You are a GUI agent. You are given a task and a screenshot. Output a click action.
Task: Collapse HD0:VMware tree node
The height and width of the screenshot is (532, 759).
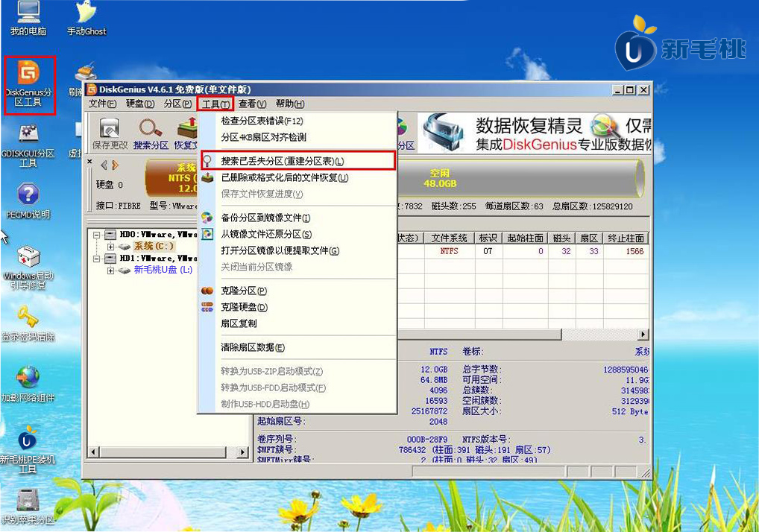pos(96,235)
